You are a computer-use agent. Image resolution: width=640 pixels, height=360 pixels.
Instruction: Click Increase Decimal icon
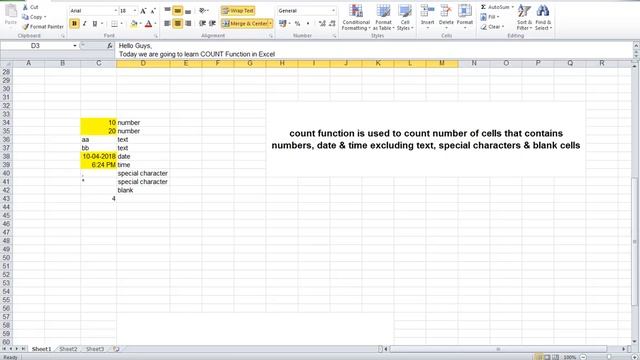[322, 24]
